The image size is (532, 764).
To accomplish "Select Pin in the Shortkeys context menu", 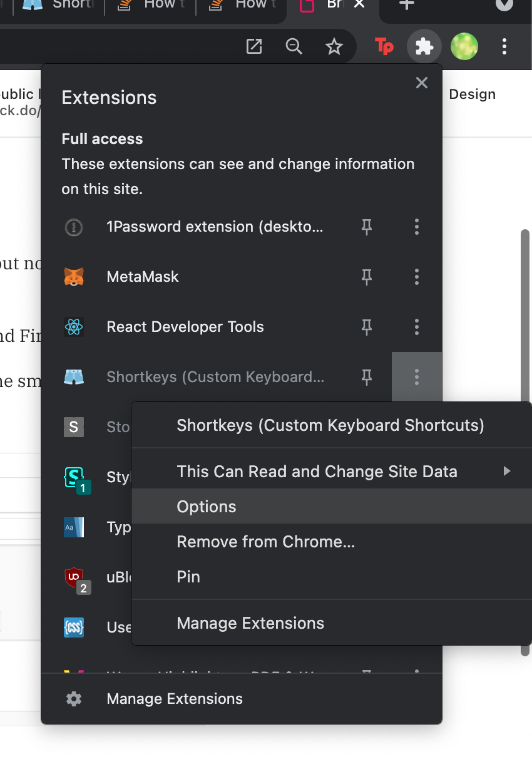I will click(x=331, y=577).
